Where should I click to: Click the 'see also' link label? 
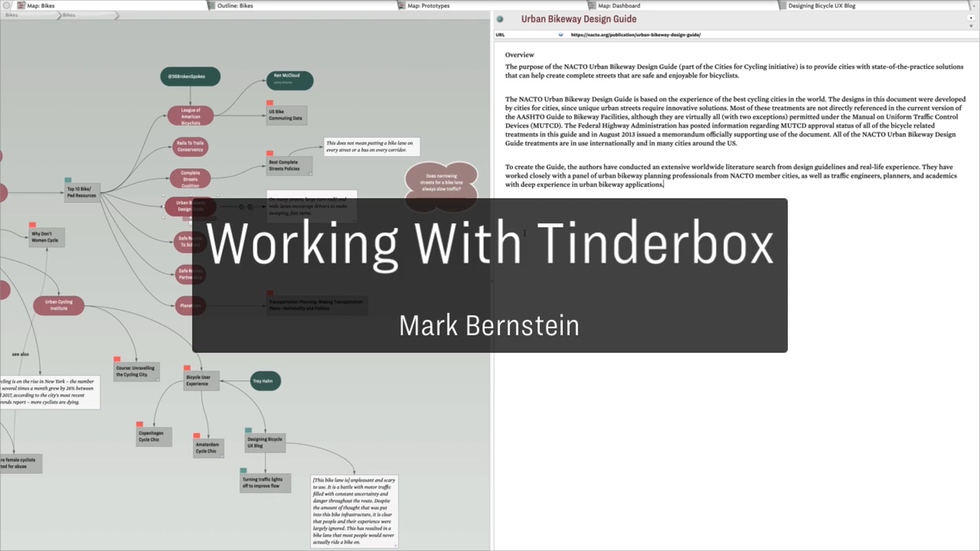click(x=20, y=354)
